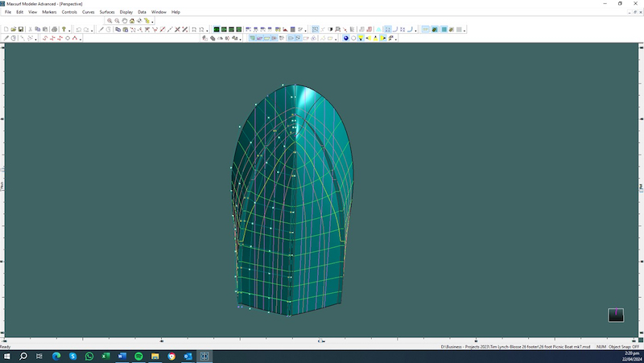This screenshot has height=363, width=644.
Task: Click the fourth green window-view icon
Action: [238, 30]
